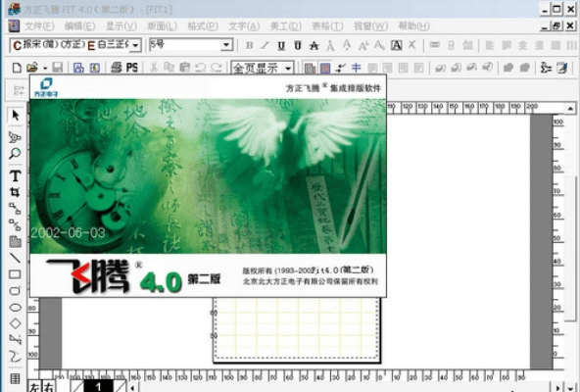Screen dimensions: 580x392
Task: Click the PS output icon
Action: [x=132, y=68]
